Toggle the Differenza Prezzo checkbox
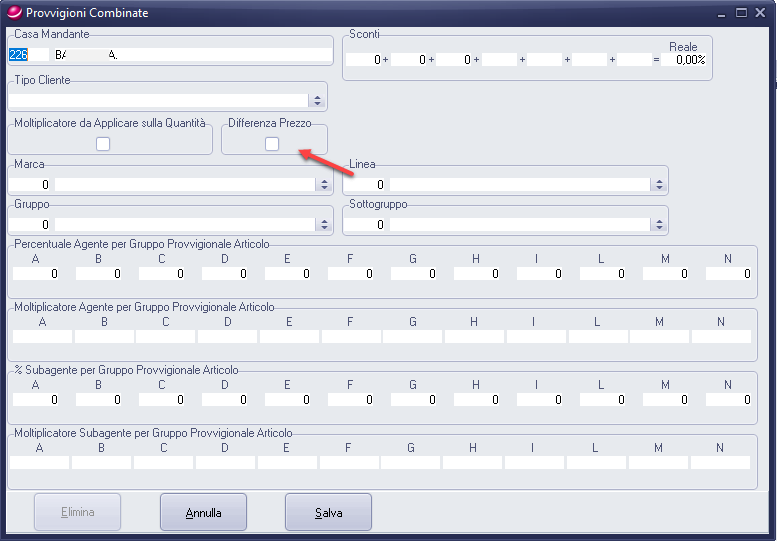The width and height of the screenshot is (777, 541). [x=272, y=144]
